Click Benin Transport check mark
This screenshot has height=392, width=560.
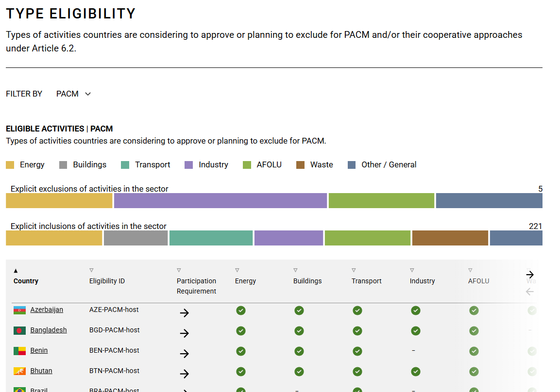point(357,351)
